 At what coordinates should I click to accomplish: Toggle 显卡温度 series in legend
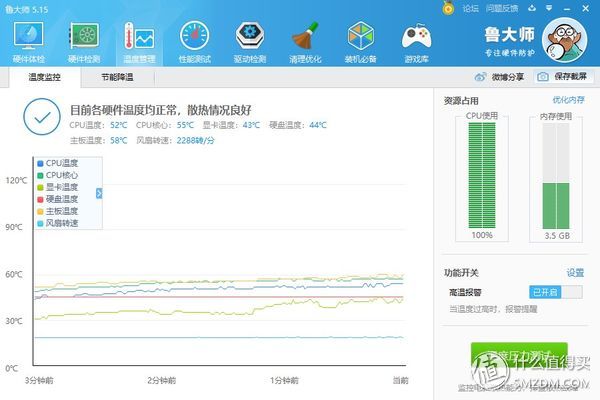click(x=58, y=187)
